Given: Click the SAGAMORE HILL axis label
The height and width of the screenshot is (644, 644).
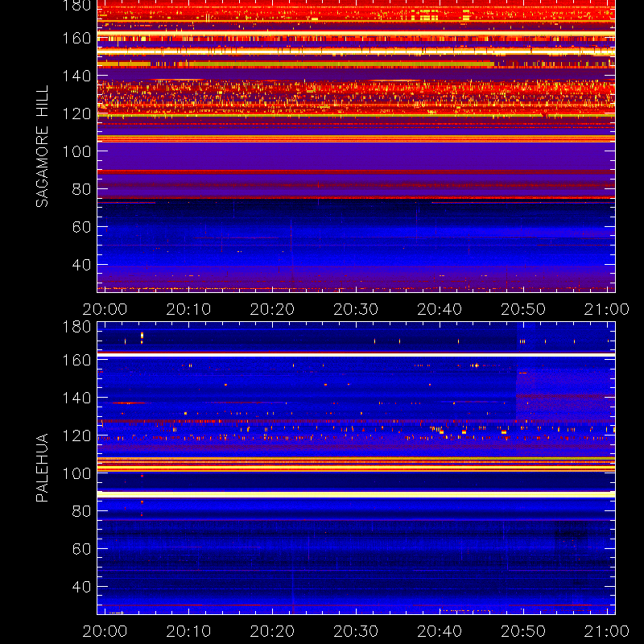Looking at the screenshot, I should click(42, 147).
